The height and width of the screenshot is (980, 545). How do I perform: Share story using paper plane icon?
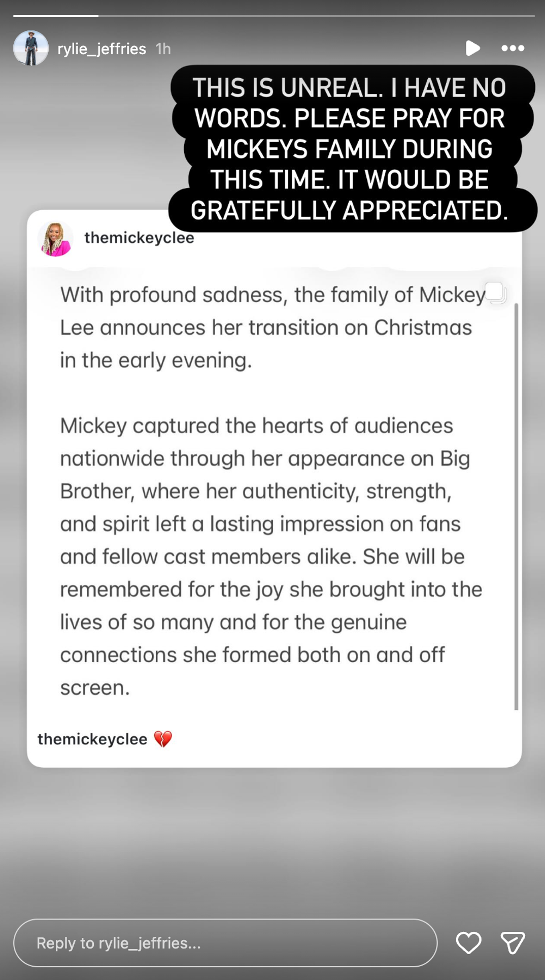click(513, 943)
